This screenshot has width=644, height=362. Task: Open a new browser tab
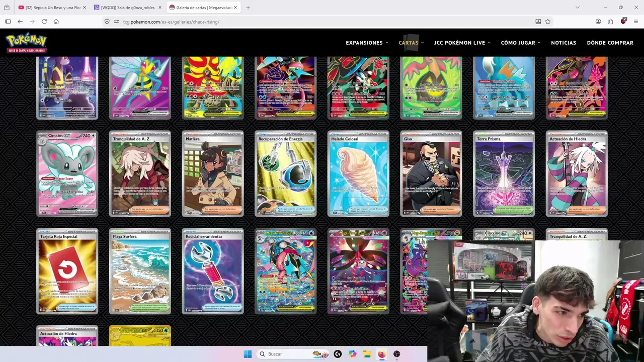[248, 8]
